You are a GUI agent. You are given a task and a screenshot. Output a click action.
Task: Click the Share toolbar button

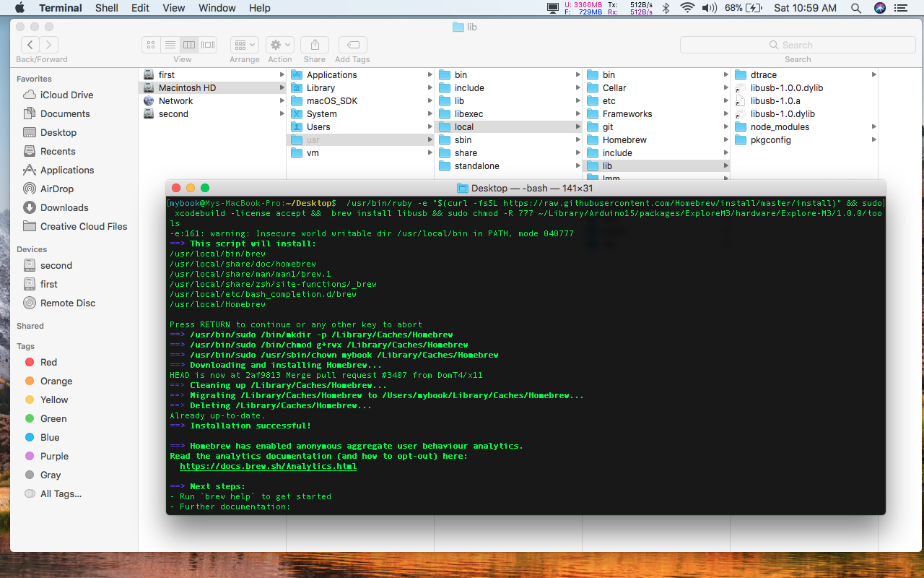[x=315, y=45]
